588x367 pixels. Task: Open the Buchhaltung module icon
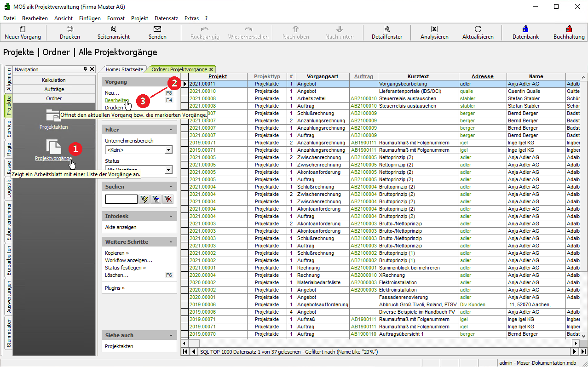[x=569, y=29]
